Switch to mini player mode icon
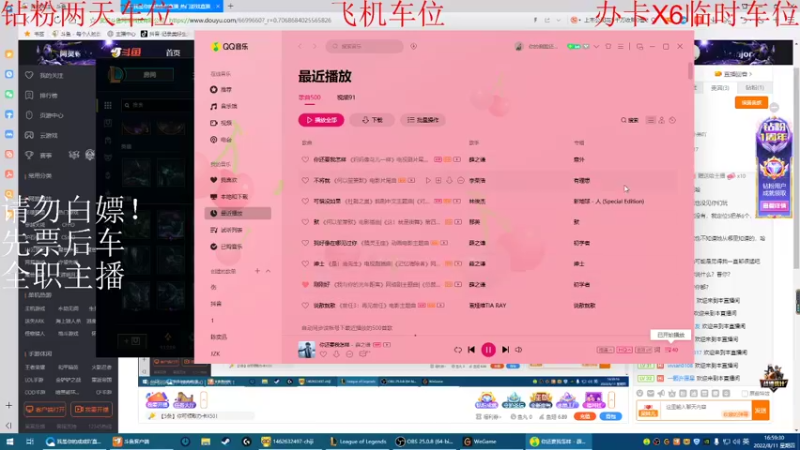Screen dimensions: 800x450 coord(640,46)
